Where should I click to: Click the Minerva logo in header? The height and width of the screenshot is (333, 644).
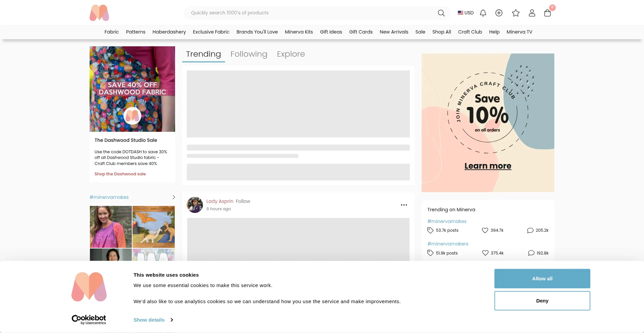(99, 13)
